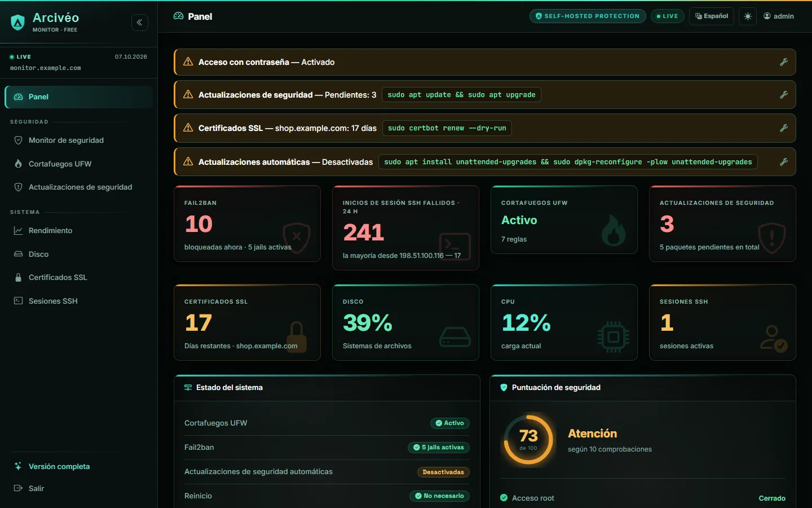Open the admin user menu
Image resolution: width=812 pixels, height=508 pixels.
(x=779, y=16)
